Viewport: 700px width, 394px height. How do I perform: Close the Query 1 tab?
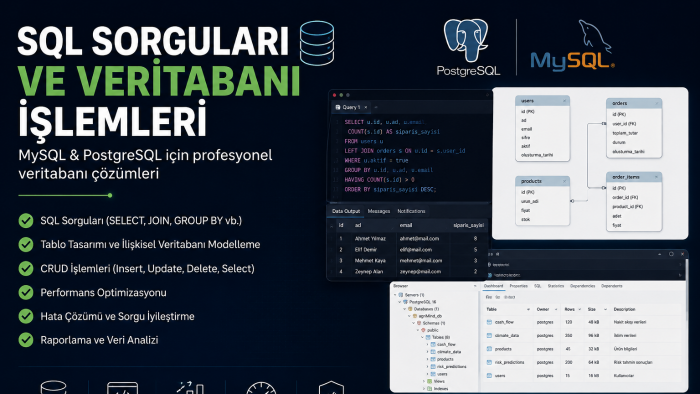tap(366, 107)
